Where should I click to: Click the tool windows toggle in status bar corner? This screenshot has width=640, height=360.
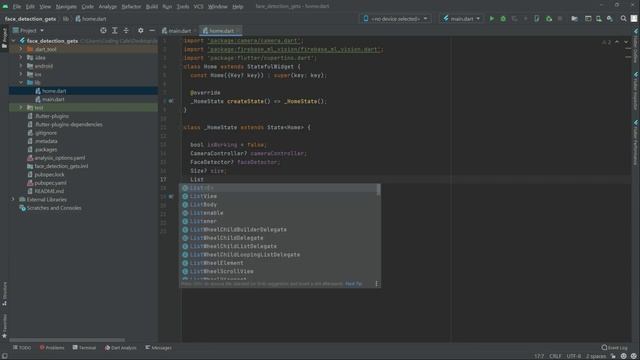click(x=4, y=356)
